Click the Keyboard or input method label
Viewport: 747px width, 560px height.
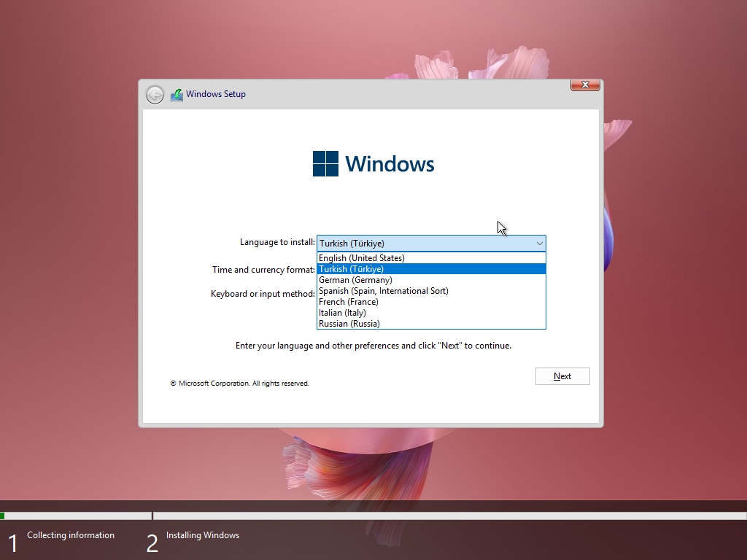coord(263,294)
